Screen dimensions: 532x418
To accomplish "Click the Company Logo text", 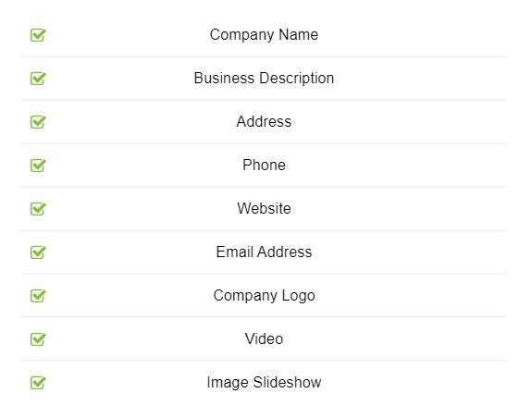I will [x=264, y=296].
